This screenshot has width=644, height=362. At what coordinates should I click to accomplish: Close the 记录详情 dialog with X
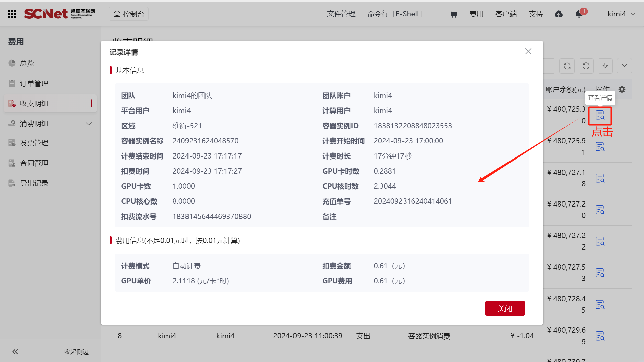click(528, 51)
